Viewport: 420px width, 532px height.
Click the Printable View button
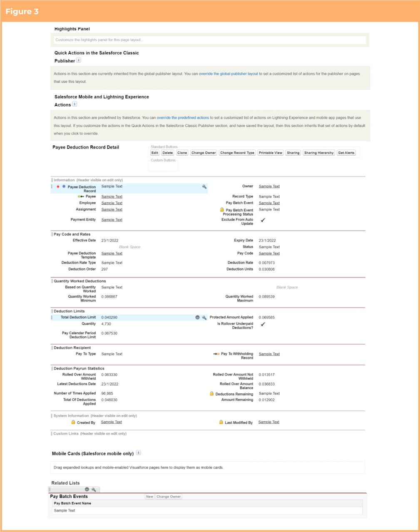tap(271, 153)
